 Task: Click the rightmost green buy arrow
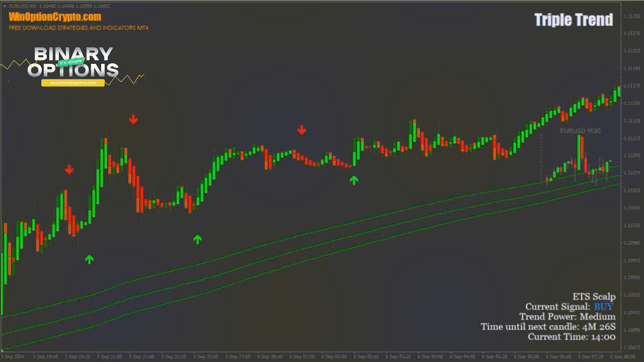(x=354, y=180)
